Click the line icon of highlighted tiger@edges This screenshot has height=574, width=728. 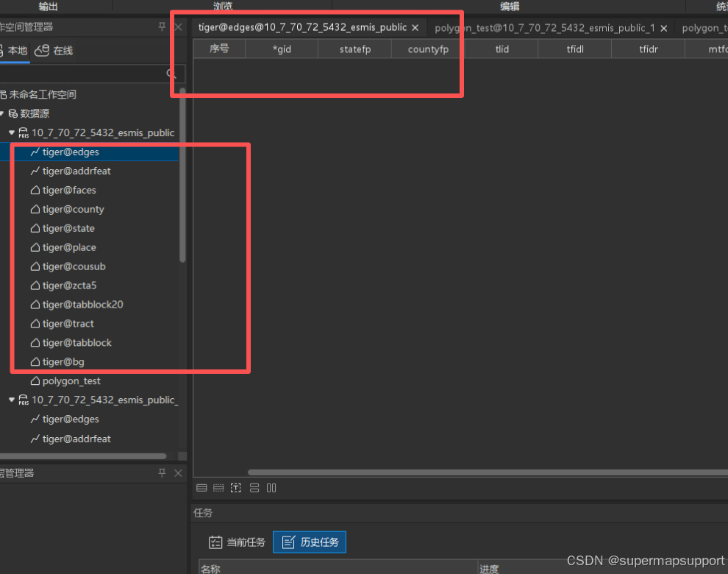tap(35, 152)
